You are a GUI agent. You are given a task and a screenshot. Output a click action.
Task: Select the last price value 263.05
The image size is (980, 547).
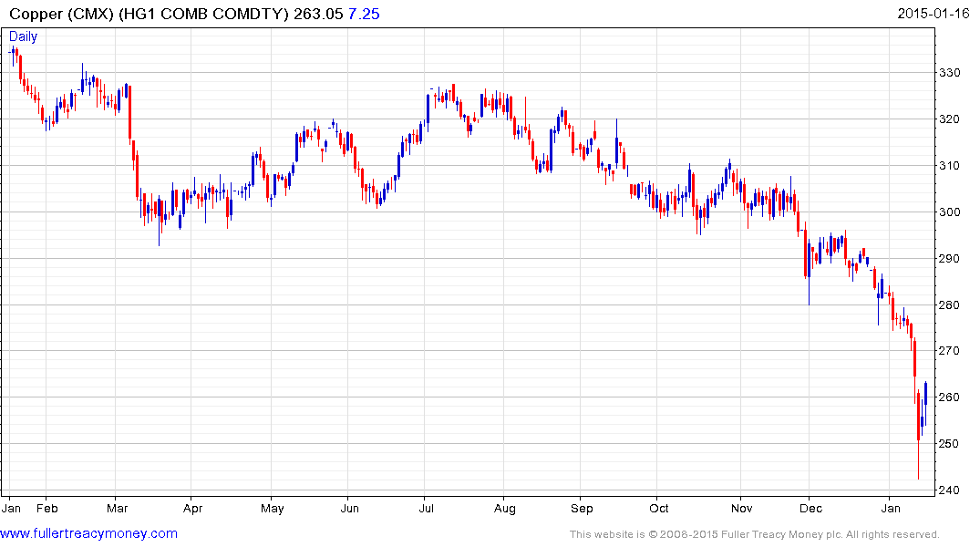pos(318,14)
